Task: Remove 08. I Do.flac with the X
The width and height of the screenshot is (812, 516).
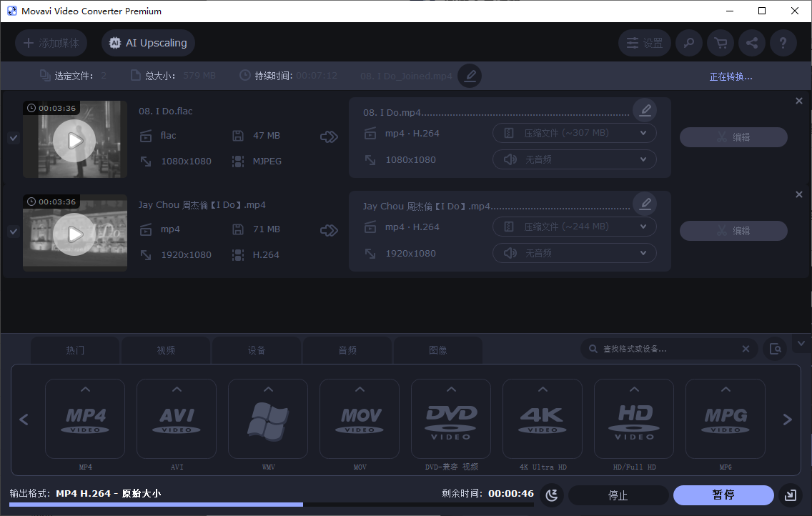Action: (799, 101)
